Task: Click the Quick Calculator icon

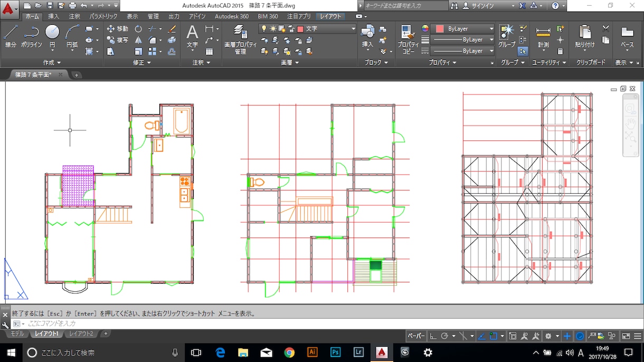Action: [x=560, y=52]
